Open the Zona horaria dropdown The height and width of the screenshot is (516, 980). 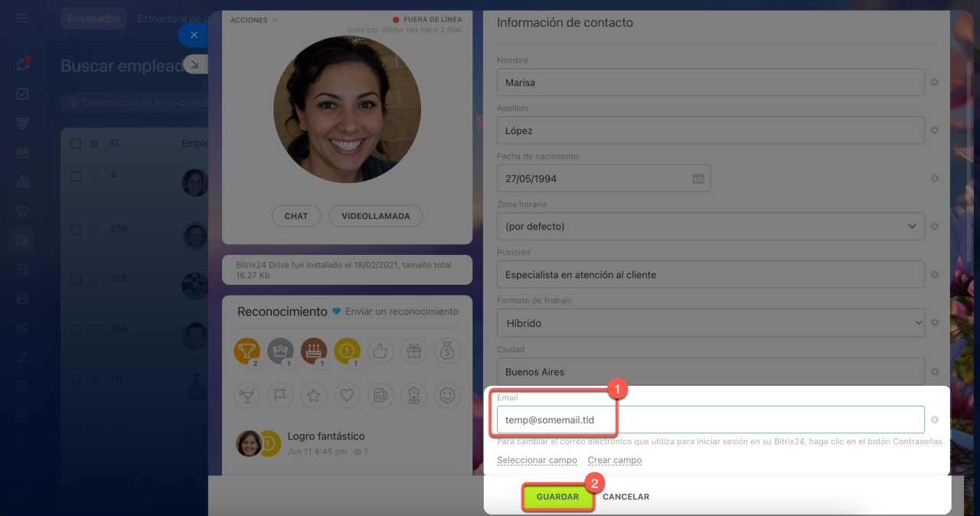(710, 227)
